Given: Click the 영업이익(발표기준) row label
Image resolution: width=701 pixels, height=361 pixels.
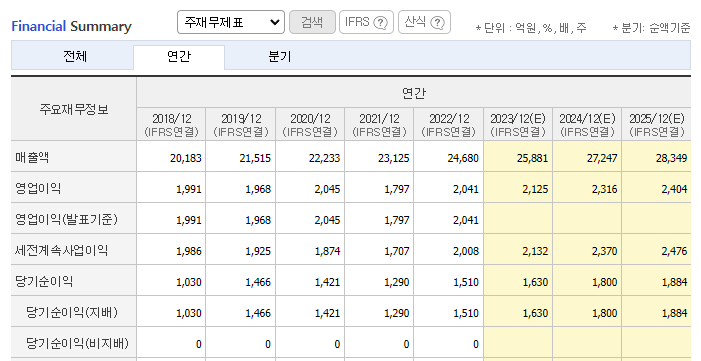Looking at the screenshot, I should tap(66, 219).
